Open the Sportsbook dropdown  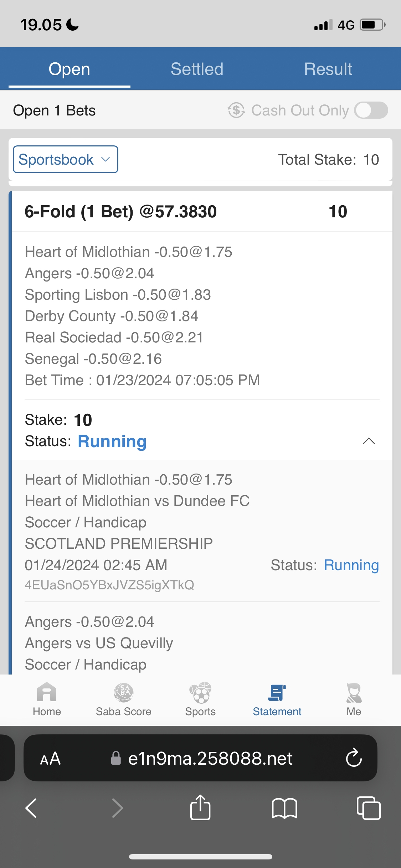click(x=66, y=159)
